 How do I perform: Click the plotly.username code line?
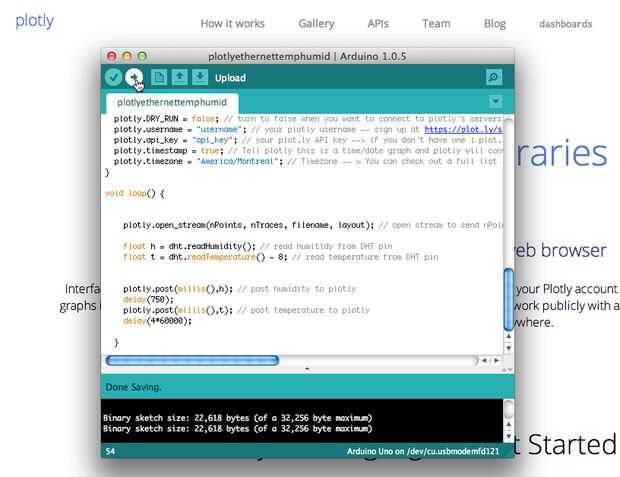coord(308,129)
